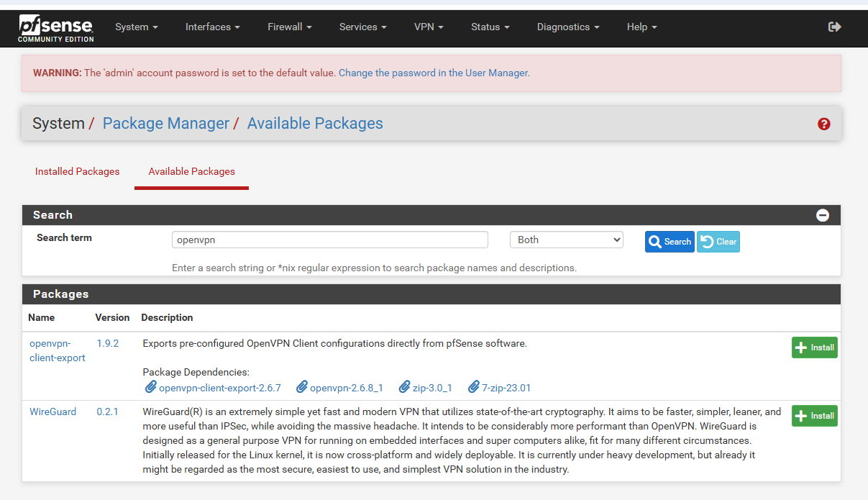The image size is (868, 500).
Task: Select the Available Packages tab
Action: tap(192, 171)
